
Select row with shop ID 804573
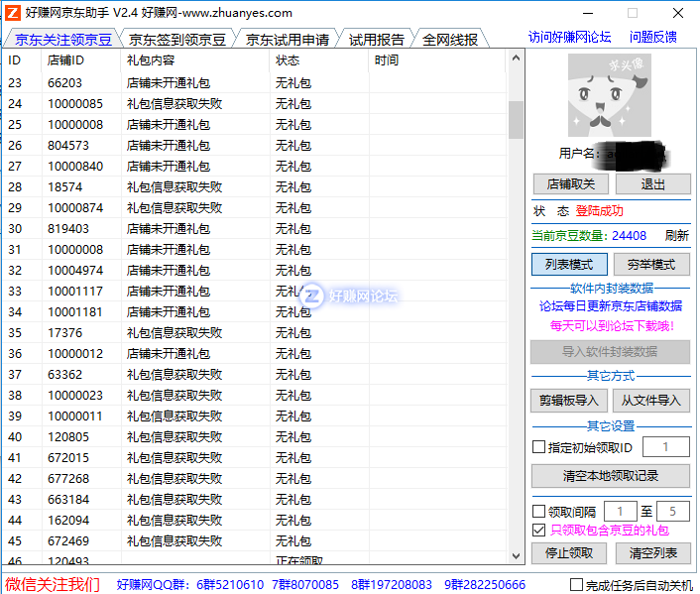click(255, 145)
